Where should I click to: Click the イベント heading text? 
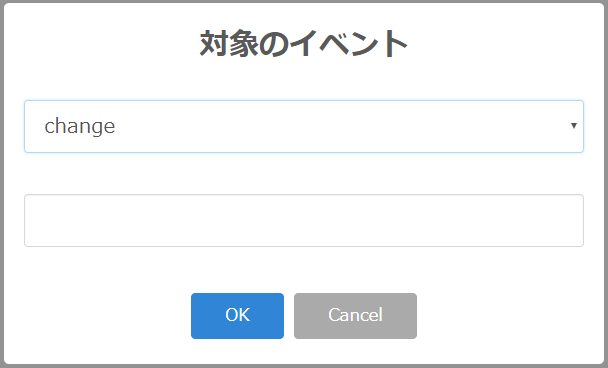(x=349, y=43)
